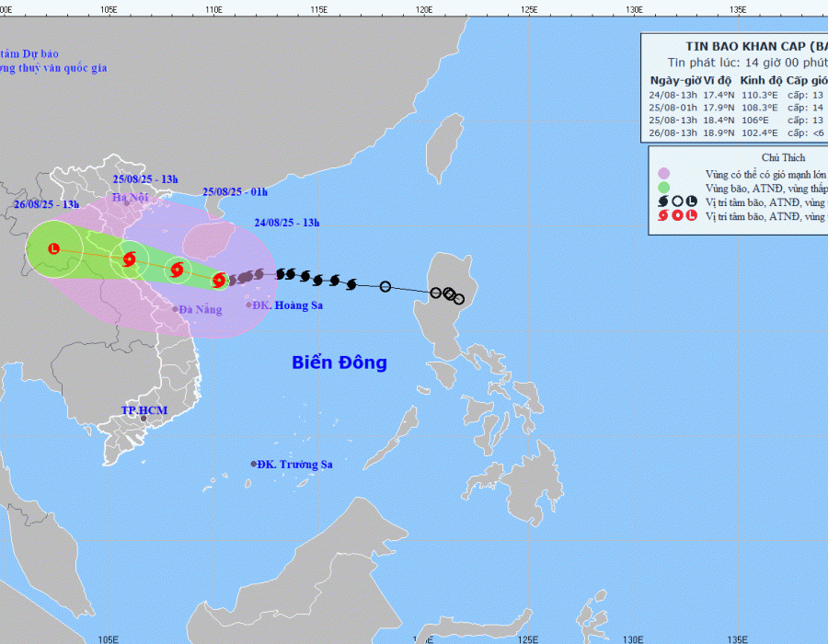
Task: Click the Biển Đông sea label
Action: (339, 362)
